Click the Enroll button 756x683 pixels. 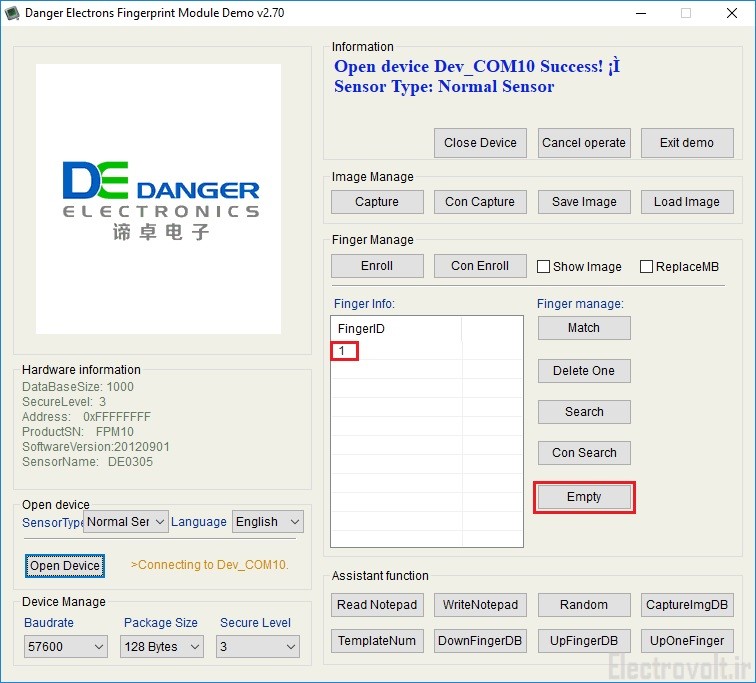coord(377,266)
